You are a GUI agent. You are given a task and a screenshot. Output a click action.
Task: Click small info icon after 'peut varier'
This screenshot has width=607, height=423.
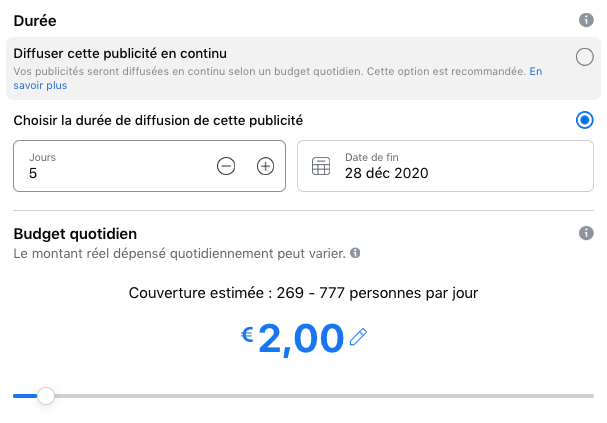355,253
